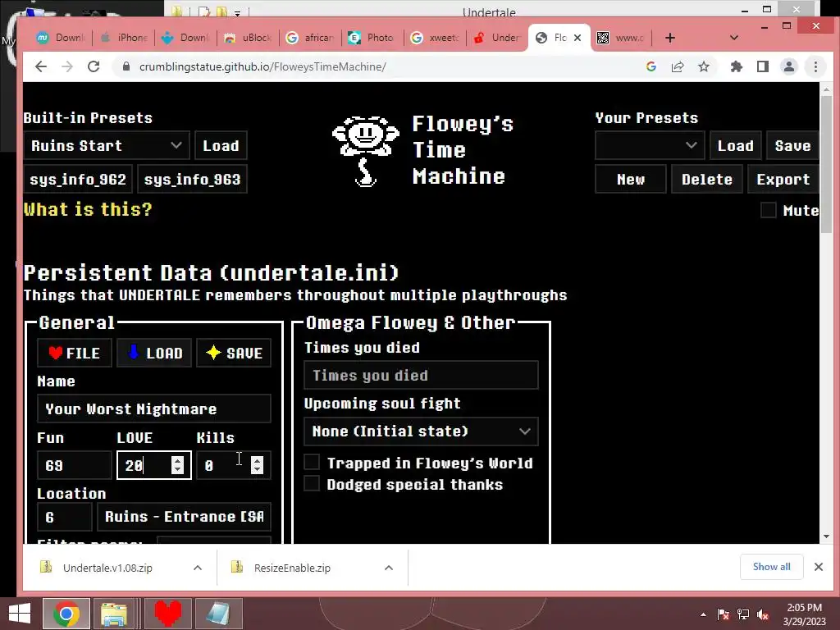Open the Ruins - Entrance location dropdown
Image resolution: width=840 pixels, height=630 pixels.
[x=185, y=517]
